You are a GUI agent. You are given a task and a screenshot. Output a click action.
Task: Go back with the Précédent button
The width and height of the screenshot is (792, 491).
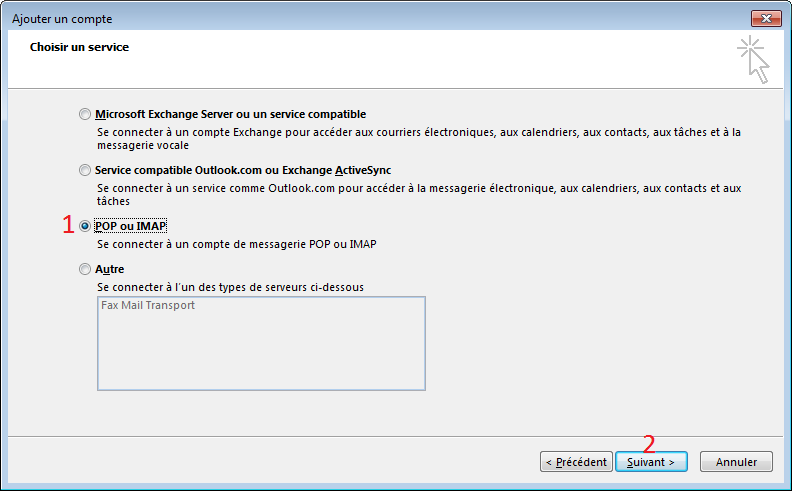[575, 462]
